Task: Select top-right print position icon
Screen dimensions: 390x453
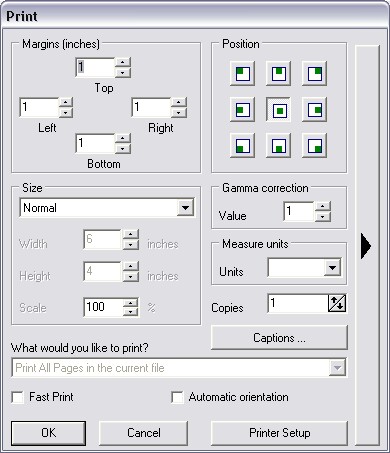Action: (x=315, y=74)
